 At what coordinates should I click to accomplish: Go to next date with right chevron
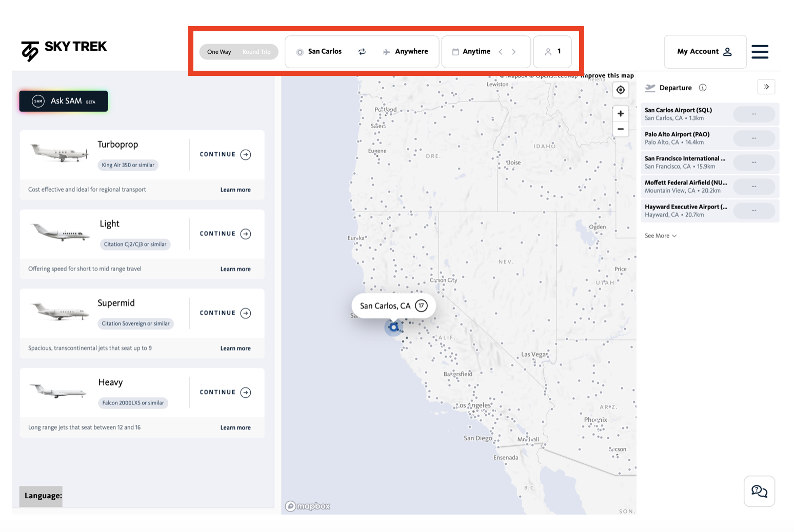pyautogui.click(x=514, y=52)
